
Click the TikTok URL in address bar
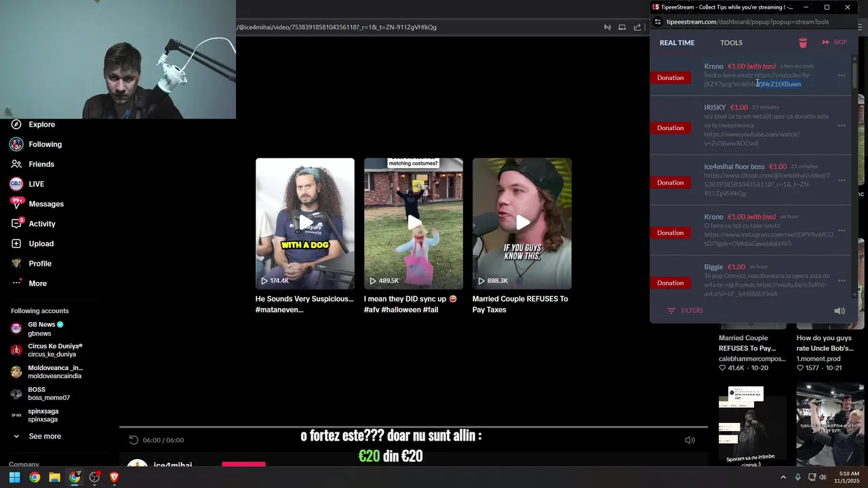pos(336,27)
